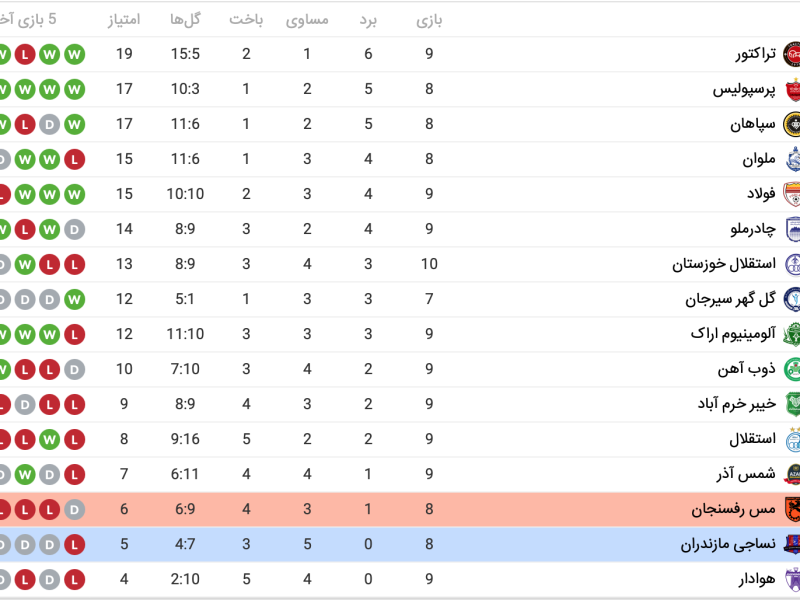This screenshot has width=800, height=600.
Task: Sort by the امتیاز (points) column header
Action: 124,20
